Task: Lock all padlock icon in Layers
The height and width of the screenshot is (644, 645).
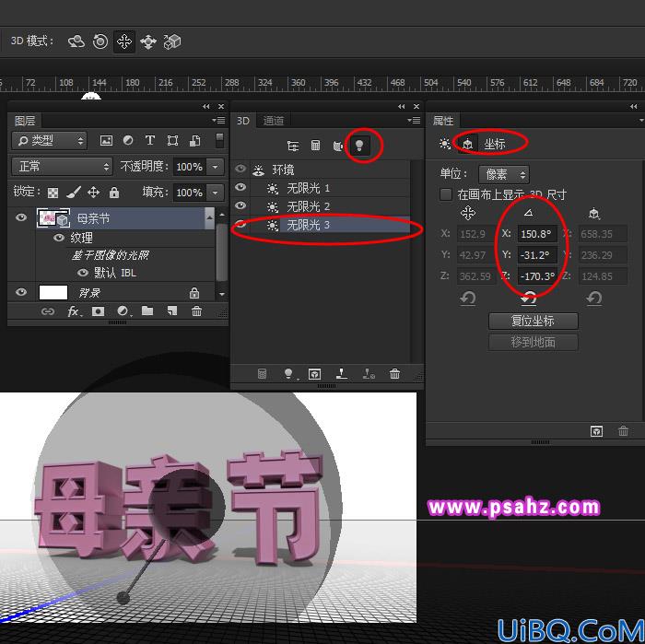Action: [114, 192]
